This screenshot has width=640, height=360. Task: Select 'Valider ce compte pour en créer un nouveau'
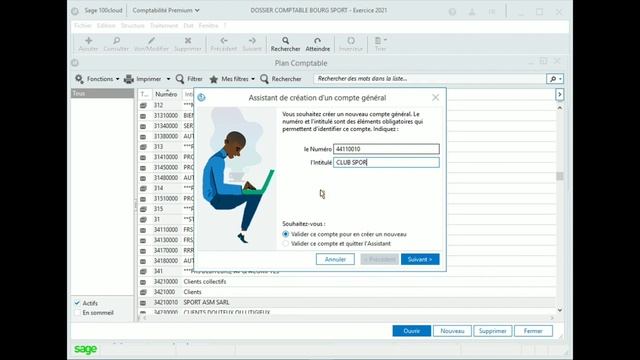click(x=285, y=234)
